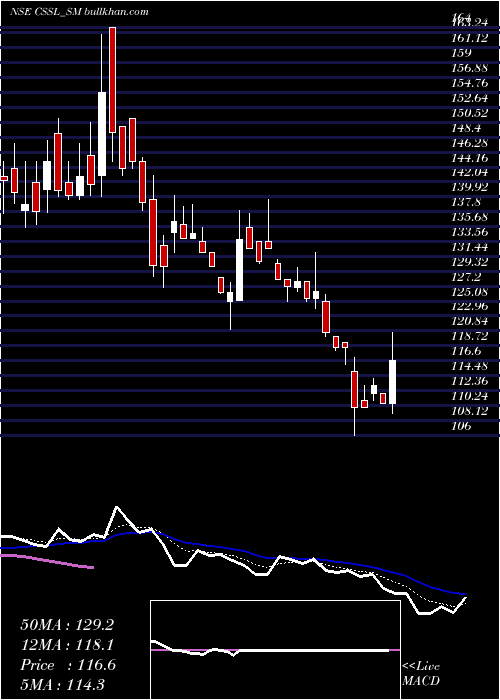500x700 pixels.
Task: Click the 118.72 price axis label
Action: (470, 336)
